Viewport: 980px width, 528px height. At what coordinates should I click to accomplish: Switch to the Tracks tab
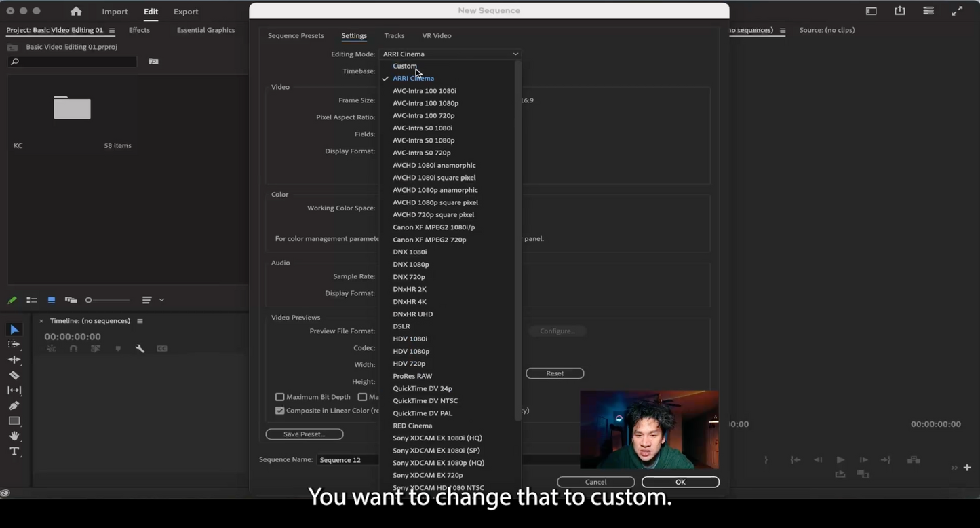[x=394, y=35]
